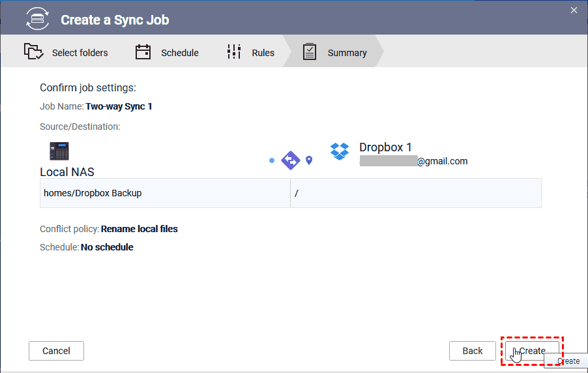Viewport: 588px width, 373px height.
Task: Click the Select folders step icon
Action: (33, 52)
